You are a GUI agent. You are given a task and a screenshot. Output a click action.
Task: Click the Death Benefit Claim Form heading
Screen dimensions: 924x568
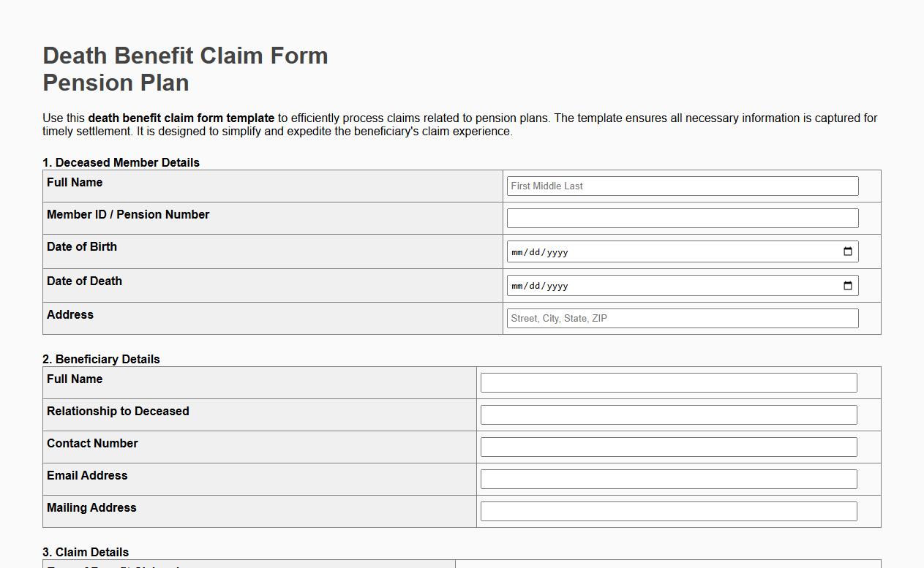[x=184, y=56]
